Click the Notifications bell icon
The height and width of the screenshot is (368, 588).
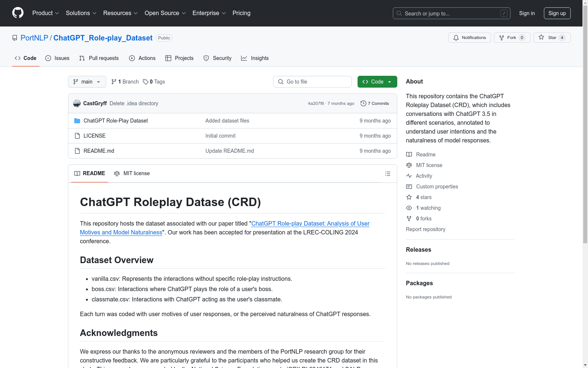[x=456, y=38]
